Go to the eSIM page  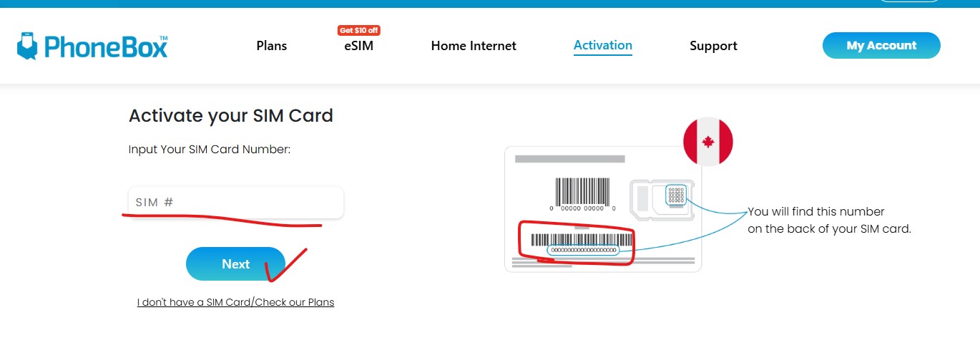coord(358,46)
